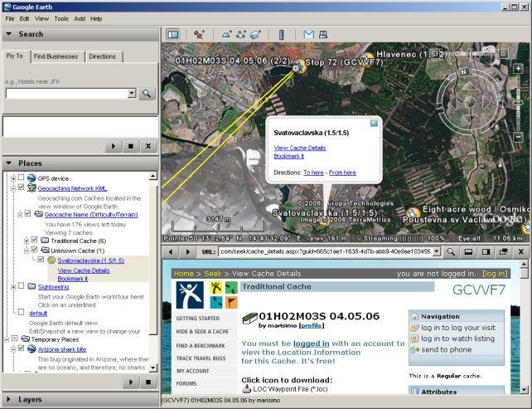532x409 pixels.
Task: Expand the Sightseeing tree node
Action: pyautogui.click(x=13, y=287)
